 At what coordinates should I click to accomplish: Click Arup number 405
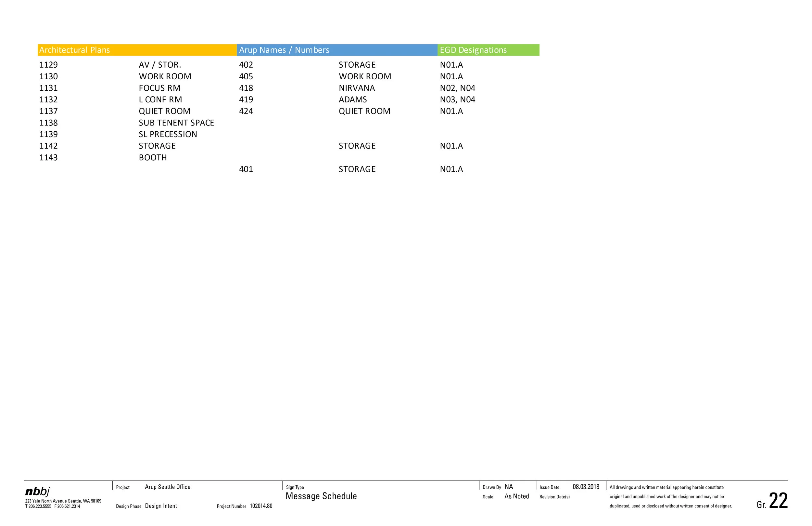[x=246, y=76]
